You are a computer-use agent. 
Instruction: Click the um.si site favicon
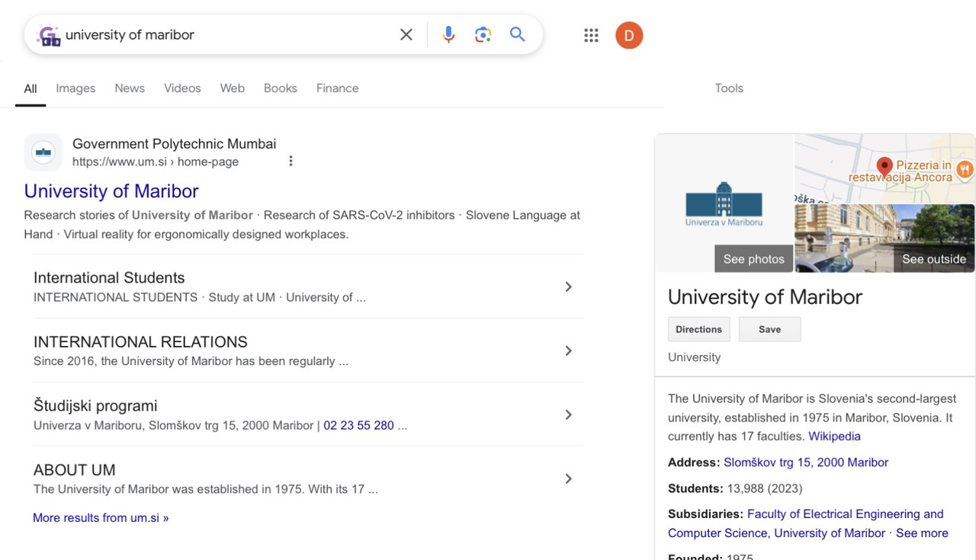(43, 152)
